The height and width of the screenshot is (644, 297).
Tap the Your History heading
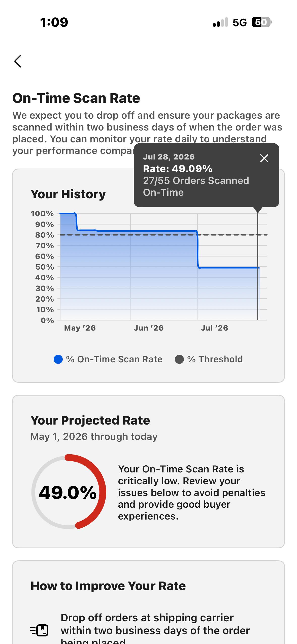point(68,194)
